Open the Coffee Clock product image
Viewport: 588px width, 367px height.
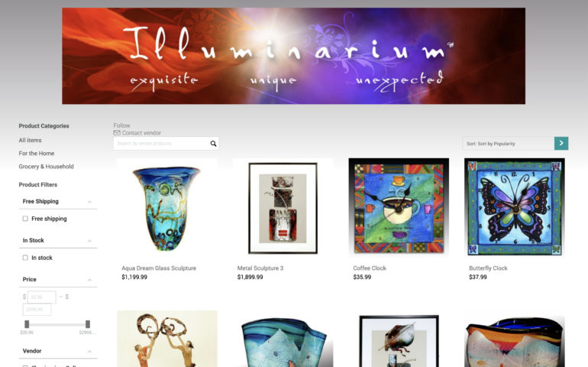(x=399, y=208)
